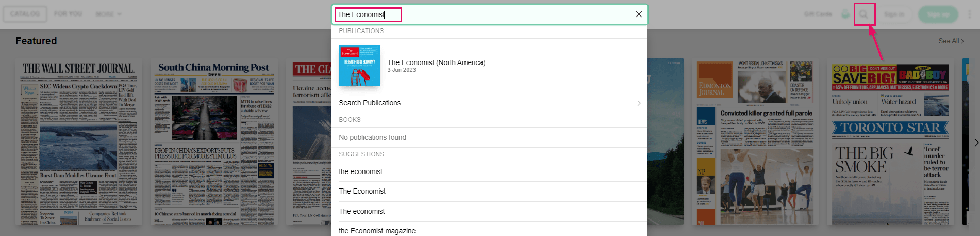Open See All featured publications

point(951,41)
